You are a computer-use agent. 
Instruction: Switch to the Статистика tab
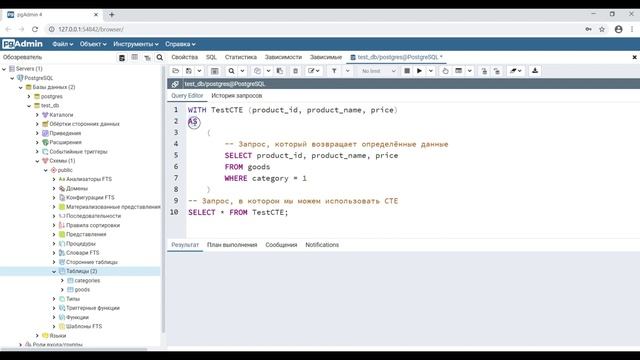tap(241, 57)
